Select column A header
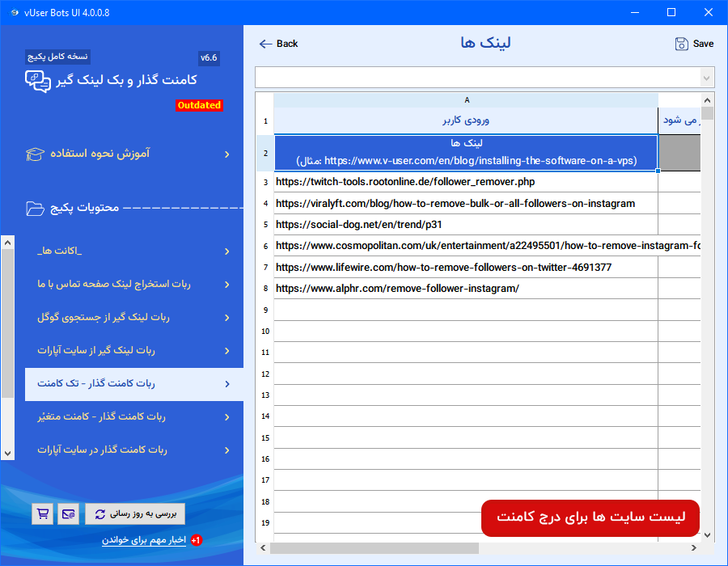 (x=466, y=100)
